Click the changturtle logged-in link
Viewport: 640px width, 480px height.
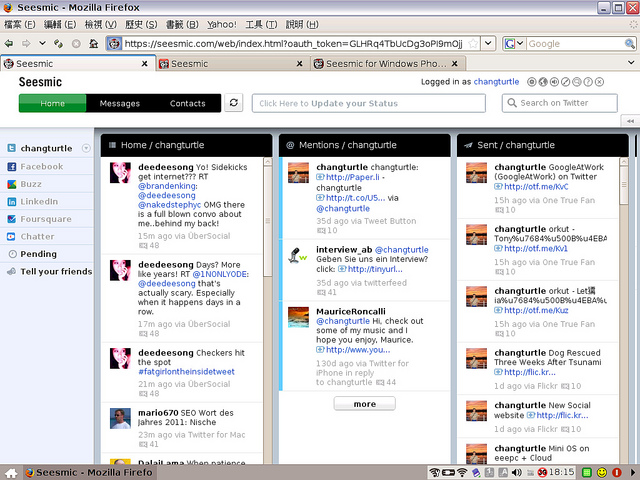click(496, 82)
